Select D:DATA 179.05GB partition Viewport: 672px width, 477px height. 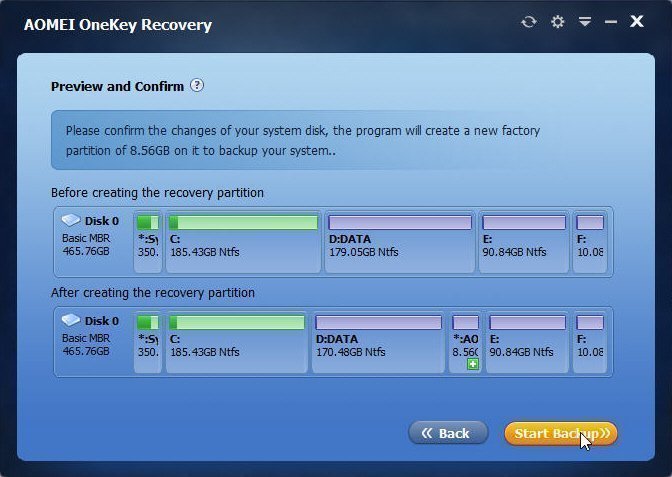click(x=400, y=242)
